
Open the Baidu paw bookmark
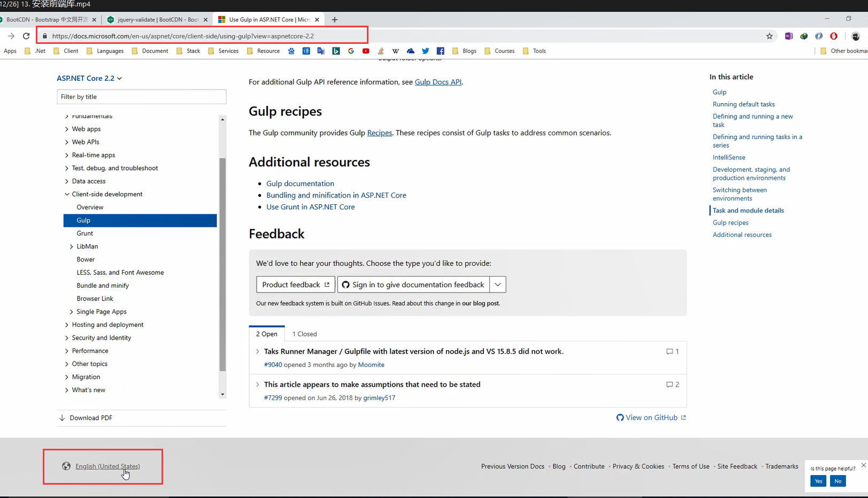[291, 51]
